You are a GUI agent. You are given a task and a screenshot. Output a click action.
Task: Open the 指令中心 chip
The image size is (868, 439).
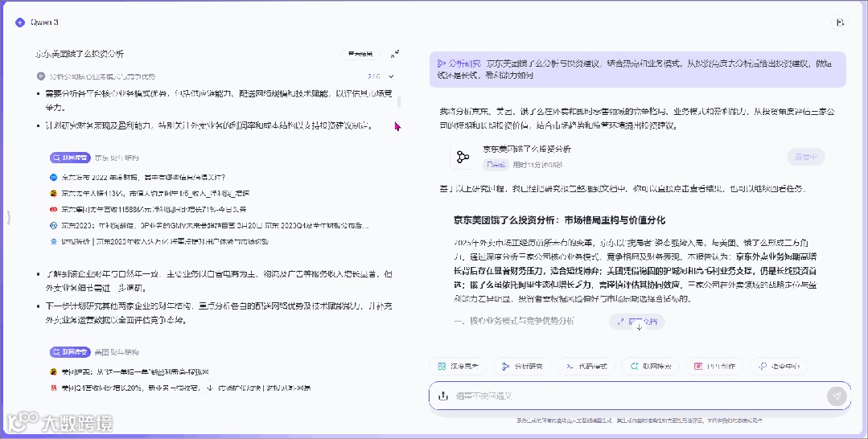779,367
